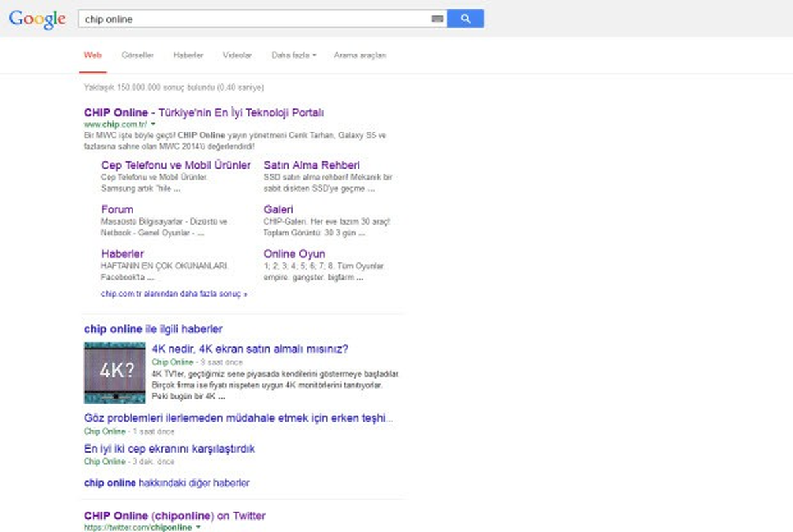793x532 pixels.
Task: Open 'CHIP Online - Türkiye'nin En İyi Teknoloji Portalı' result
Action: click(x=204, y=112)
